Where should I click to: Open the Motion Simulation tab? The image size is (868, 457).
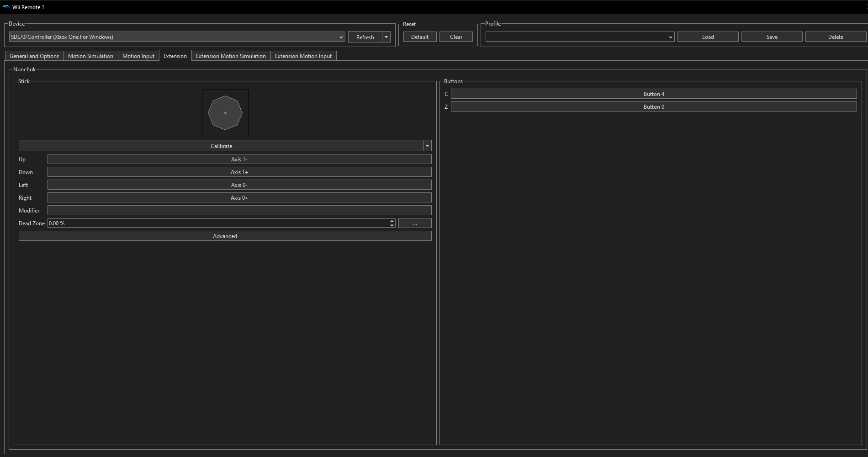[x=90, y=56]
